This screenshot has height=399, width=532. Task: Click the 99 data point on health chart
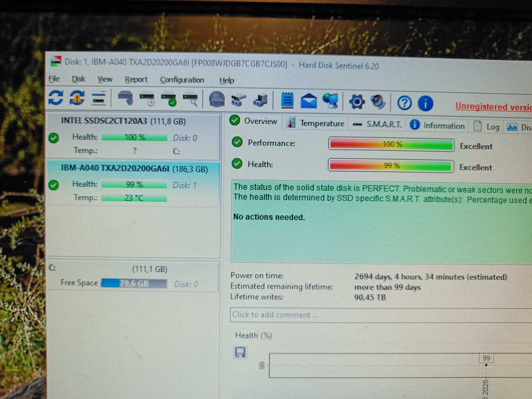(x=486, y=365)
